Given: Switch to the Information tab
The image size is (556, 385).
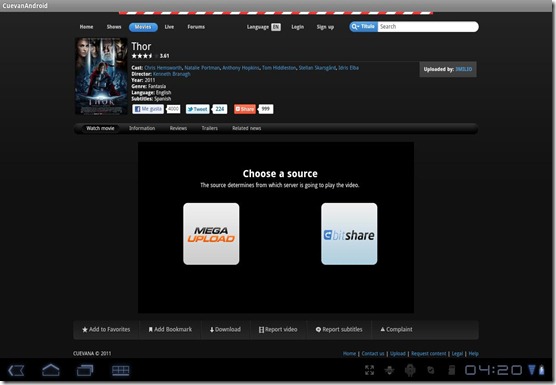Looking at the screenshot, I should pos(142,128).
